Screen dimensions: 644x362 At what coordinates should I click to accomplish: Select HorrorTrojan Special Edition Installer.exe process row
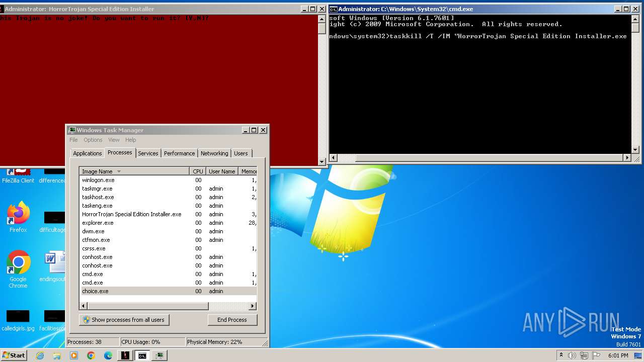click(x=168, y=214)
